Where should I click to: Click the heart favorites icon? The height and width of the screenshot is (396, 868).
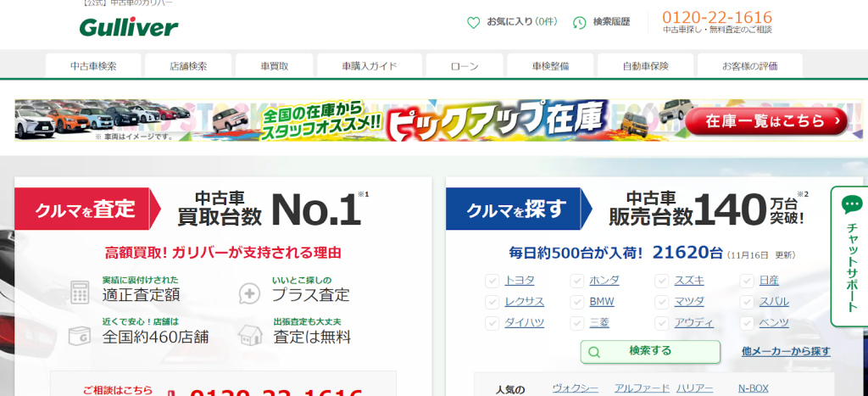pyautogui.click(x=474, y=22)
